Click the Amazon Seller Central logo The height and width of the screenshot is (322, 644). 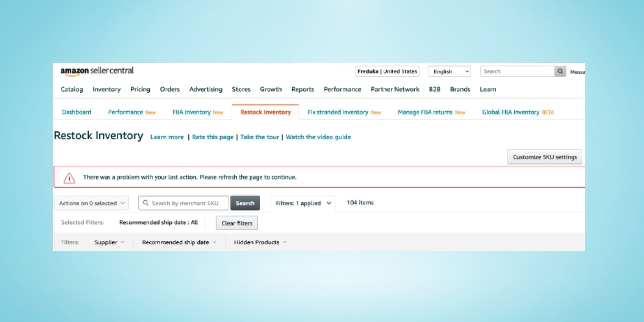pyautogui.click(x=97, y=71)
